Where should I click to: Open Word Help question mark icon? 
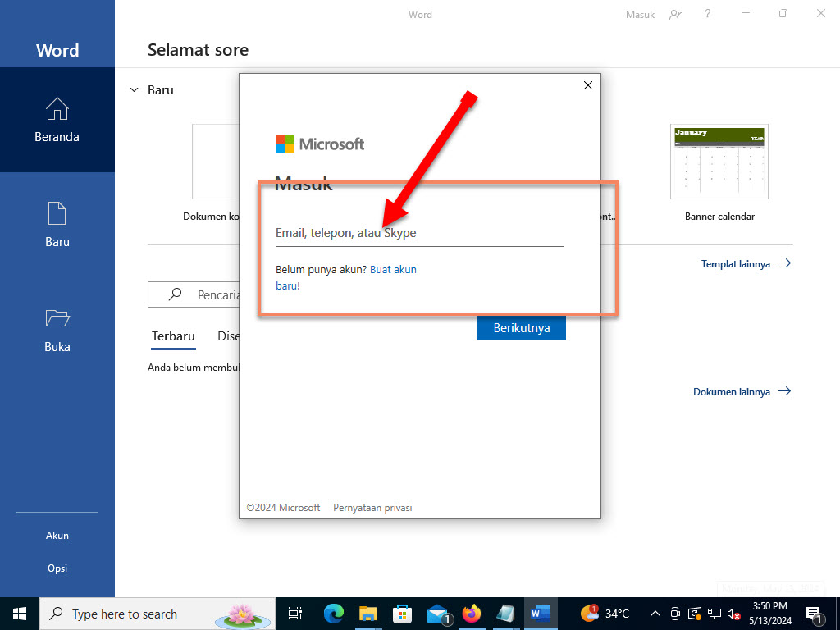point(707,14)
